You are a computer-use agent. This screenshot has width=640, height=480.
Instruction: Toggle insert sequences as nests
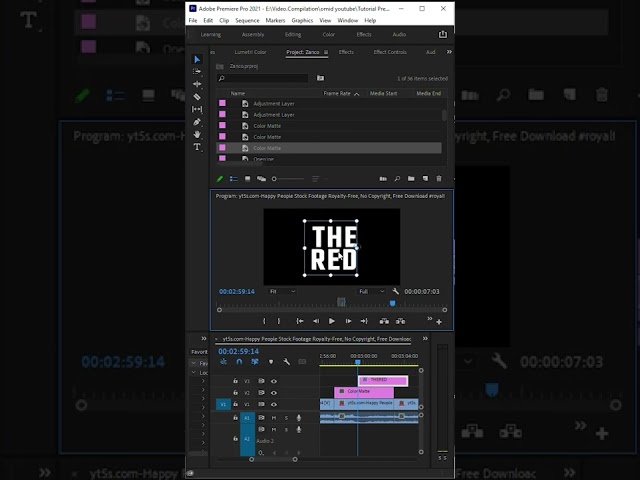223,362
